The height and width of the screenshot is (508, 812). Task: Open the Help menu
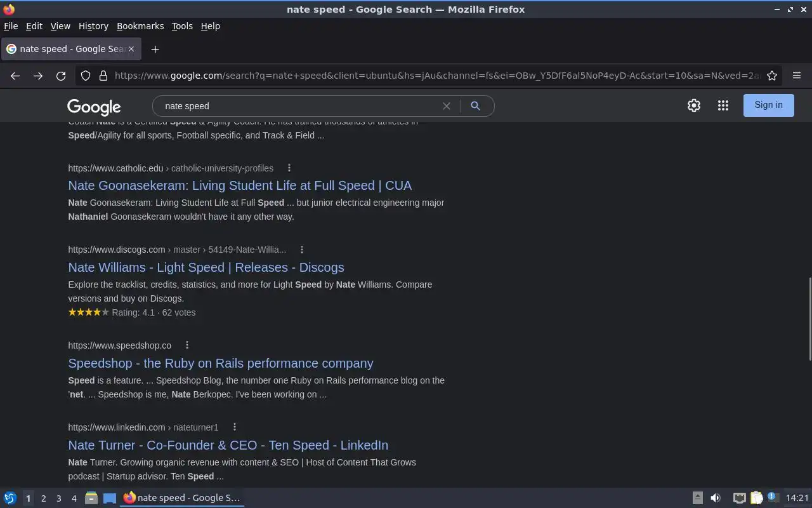click(x=210, y=26)
